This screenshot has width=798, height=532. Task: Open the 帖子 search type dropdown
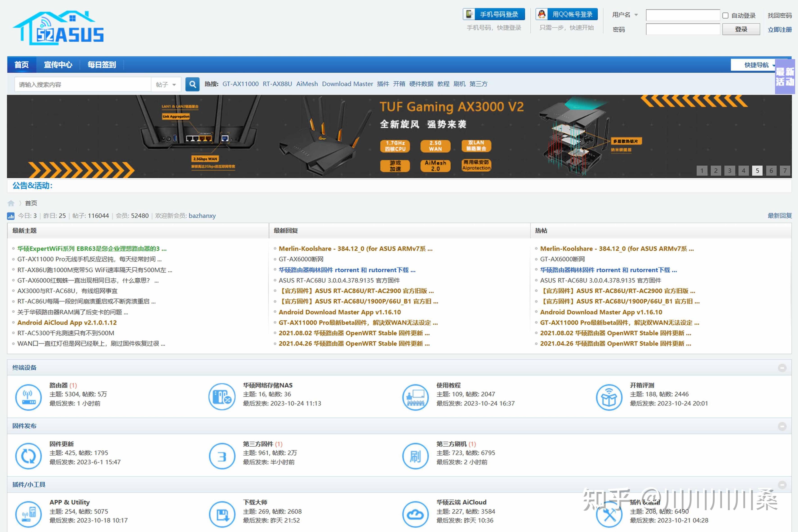pos(166,84)
